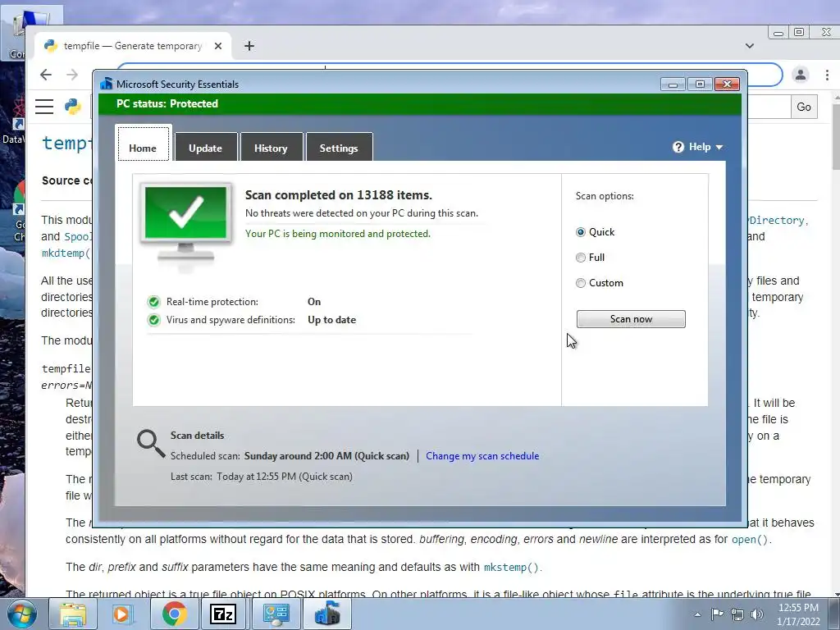Click 'Scan completed on 13188 items.' heading
This screenshot has width=840, height=630.
tap(339, 195)
